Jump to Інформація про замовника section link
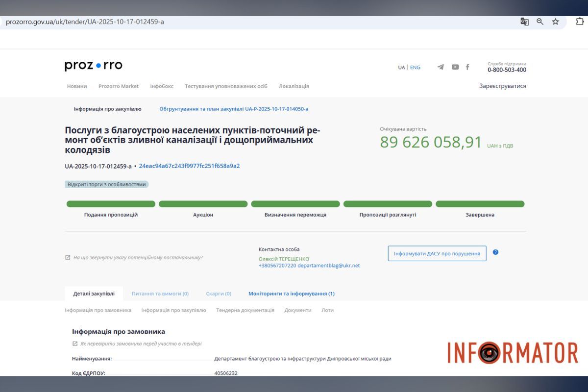The height and width of the screenshot is (392, 588). point(98,311)
